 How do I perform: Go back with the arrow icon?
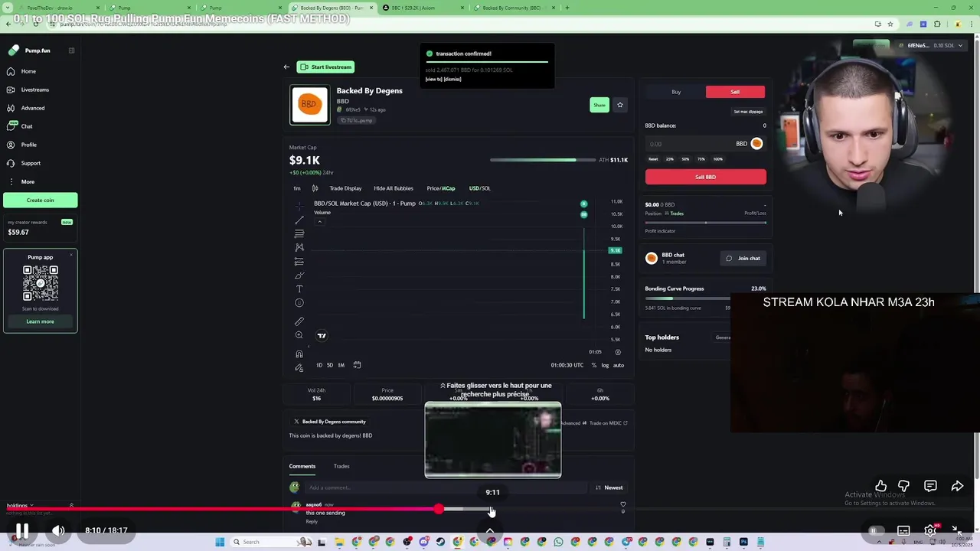tap(286, 67)
